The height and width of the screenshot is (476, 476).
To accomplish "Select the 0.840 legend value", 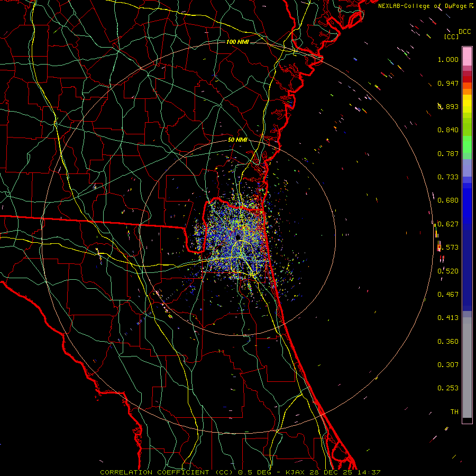I will (x=448, y=130).
